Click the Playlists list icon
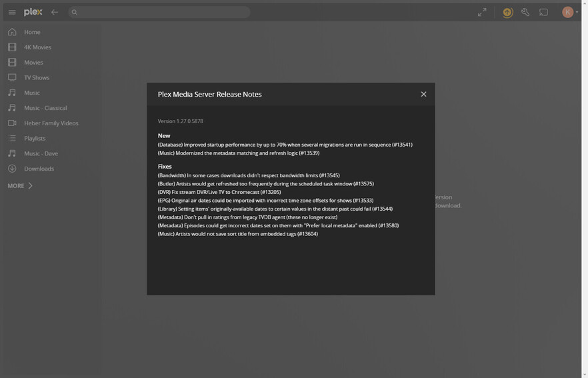 (12, 139)
